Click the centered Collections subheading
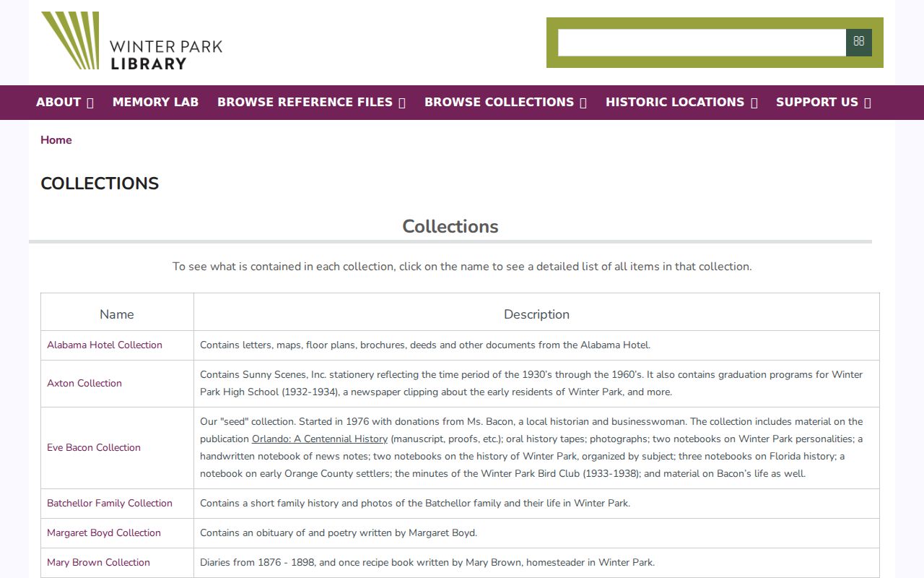Viewport: 924px width, 578px height. (x=450, y=226)
